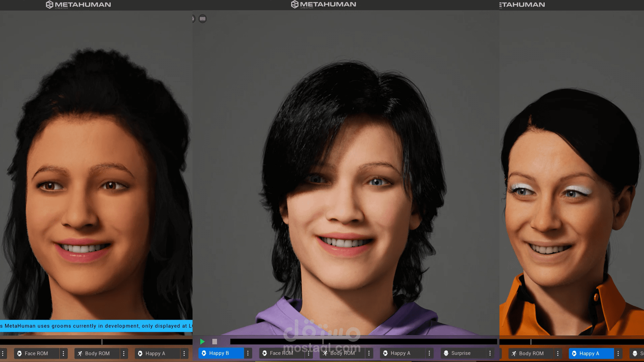644x362 pixels.
Task: Select active Happy A in the orange-shirt character's panel
Action: coord(589,353)
